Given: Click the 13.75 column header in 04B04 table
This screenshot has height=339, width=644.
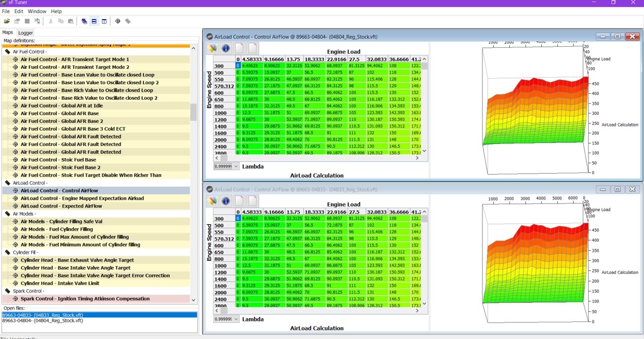Looking at the screenshot, I should [x=295, y=59].
